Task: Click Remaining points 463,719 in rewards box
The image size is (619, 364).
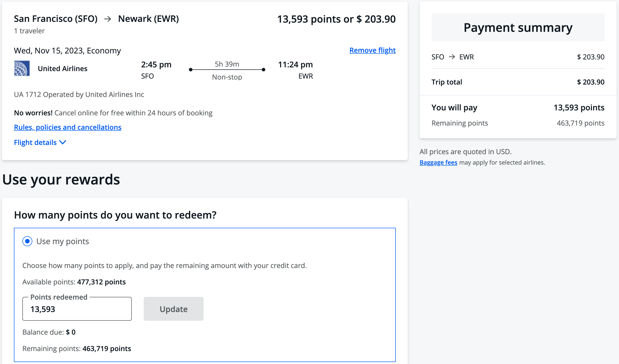Action: (77, 349)
